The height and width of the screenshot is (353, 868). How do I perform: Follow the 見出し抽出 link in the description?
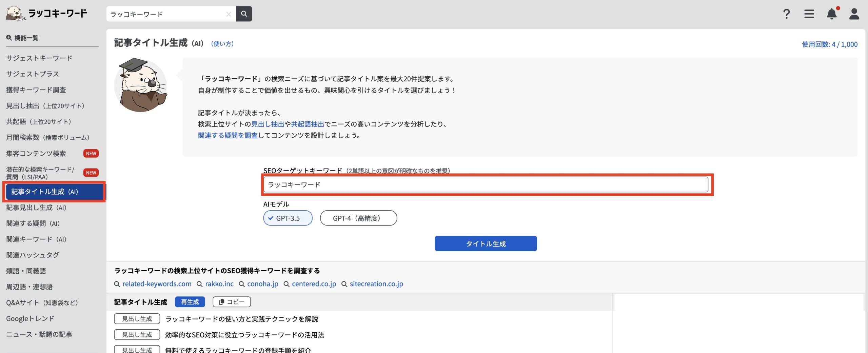(268, 124)
